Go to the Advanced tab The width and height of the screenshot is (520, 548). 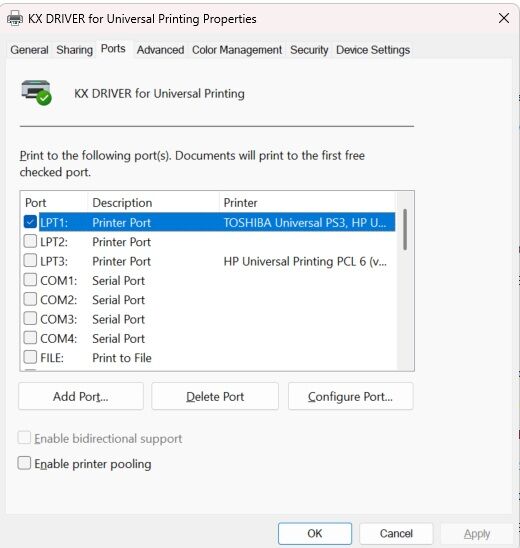[x=160, y=50]
